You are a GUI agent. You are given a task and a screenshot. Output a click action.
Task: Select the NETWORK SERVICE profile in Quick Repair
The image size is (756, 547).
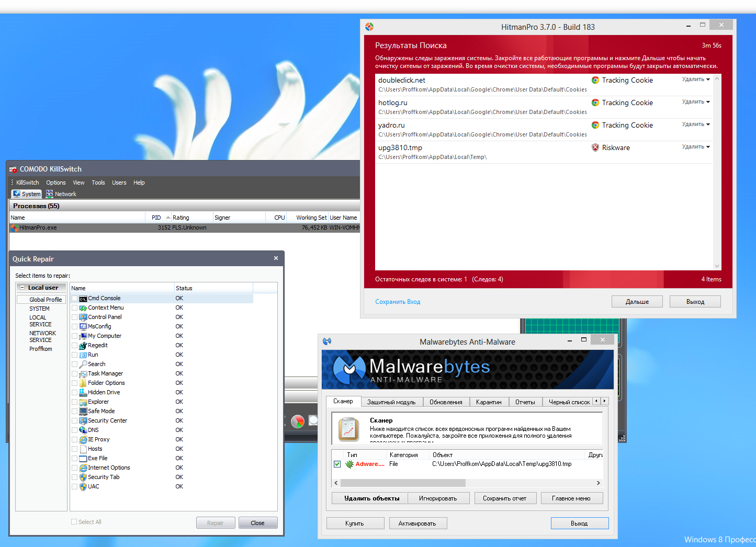click(x=42, y=337)
